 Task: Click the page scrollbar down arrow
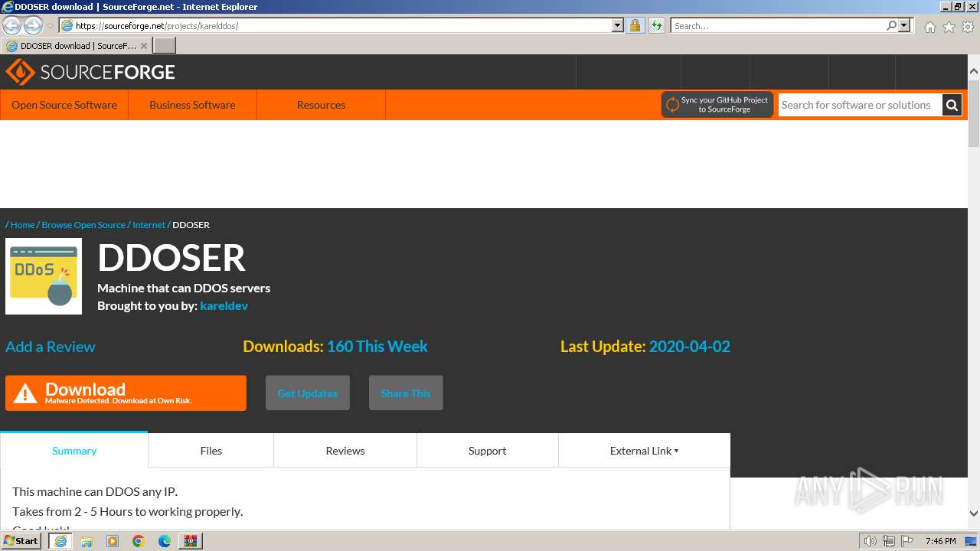[974, 514]
